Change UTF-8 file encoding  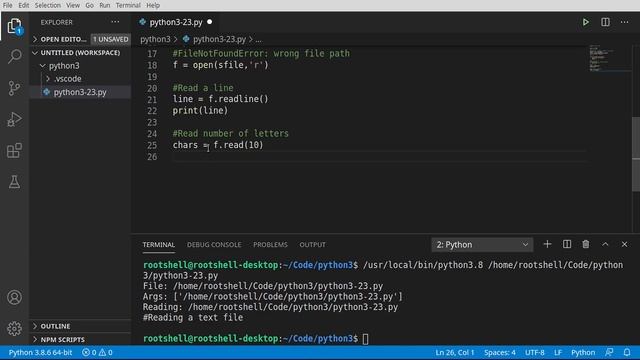click(534, 352)
